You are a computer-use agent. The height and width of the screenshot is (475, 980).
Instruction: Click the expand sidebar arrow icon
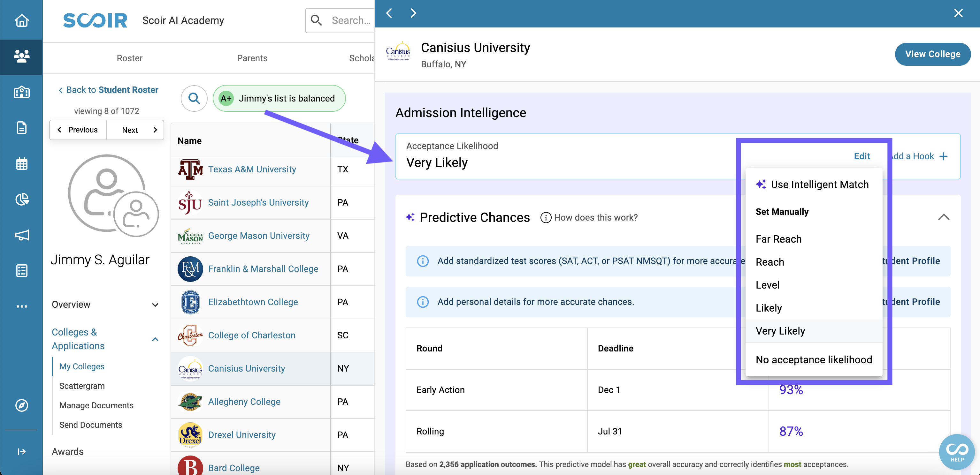[x=21, y=451]
